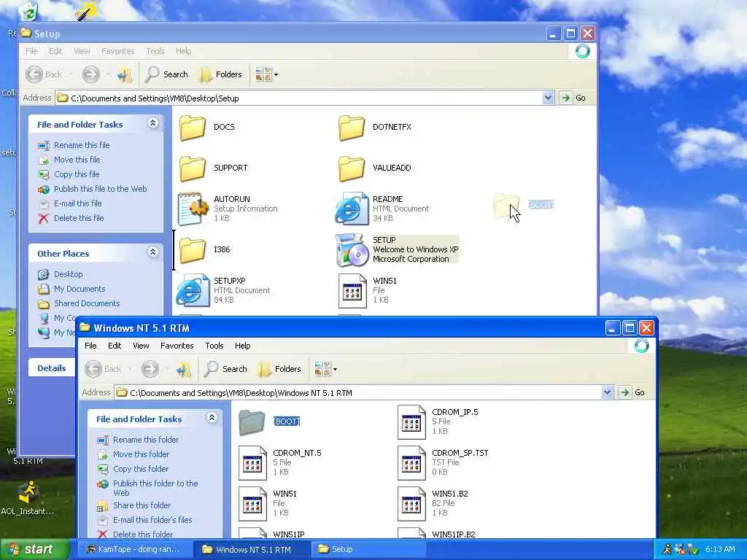Open Tools menu in Setup window

[x=155, y=51]
